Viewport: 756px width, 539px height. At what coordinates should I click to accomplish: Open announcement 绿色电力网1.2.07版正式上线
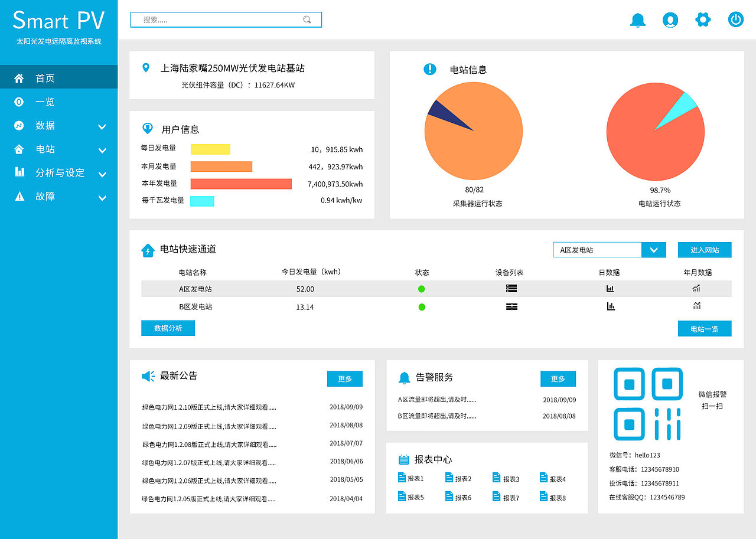click(209, 462)
